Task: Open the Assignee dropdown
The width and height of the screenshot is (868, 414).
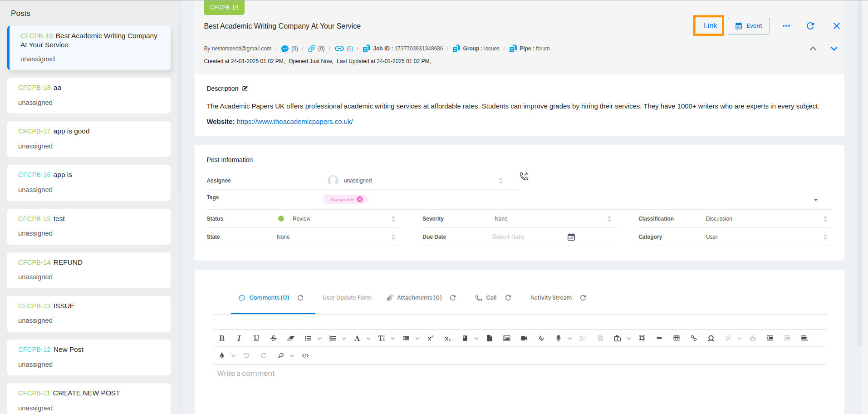Action: click(x=415, y=181)
